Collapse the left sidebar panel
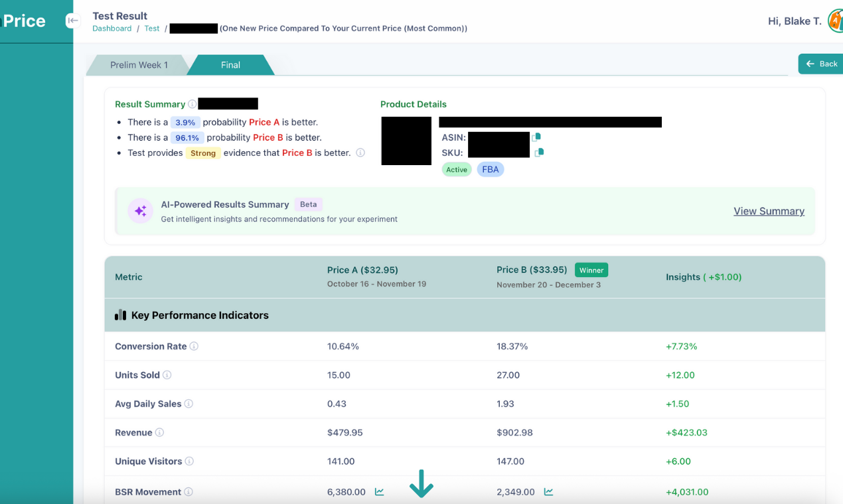843x504 pixels. pos(72,21)
